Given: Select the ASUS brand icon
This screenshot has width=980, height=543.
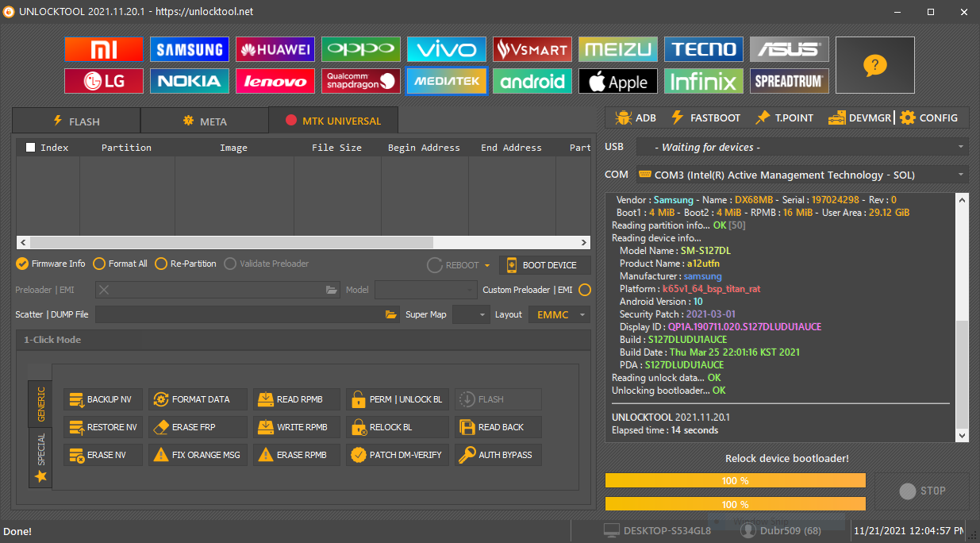Looking at the screenshot, I should pos(790,49).
